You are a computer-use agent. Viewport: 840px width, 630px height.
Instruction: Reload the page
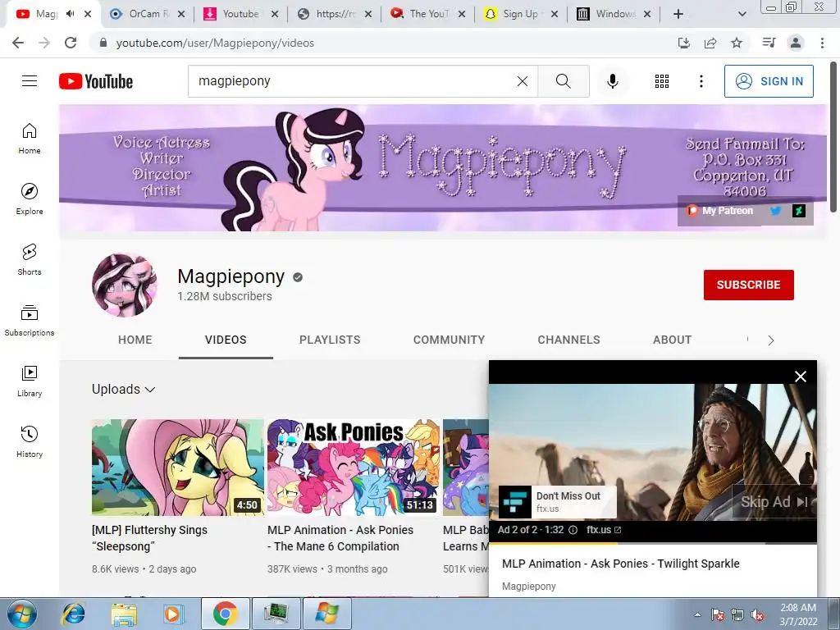click(71, 43)
